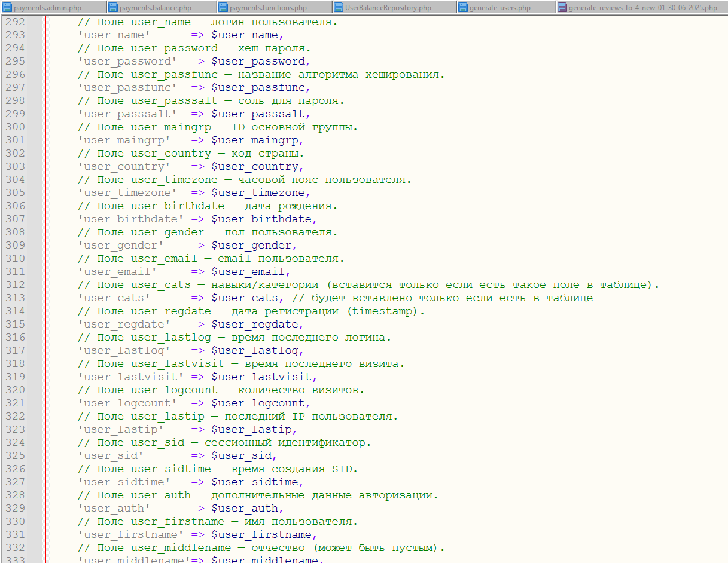Click line number 313 in the gutter
The height and width of the screenshot is (563, 728).
click(15, 298)
